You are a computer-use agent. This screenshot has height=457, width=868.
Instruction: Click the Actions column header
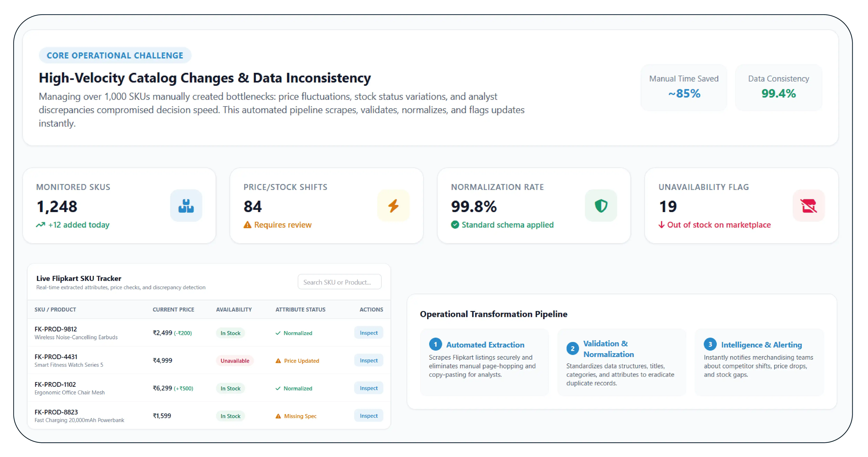click(x=371, y=309)
